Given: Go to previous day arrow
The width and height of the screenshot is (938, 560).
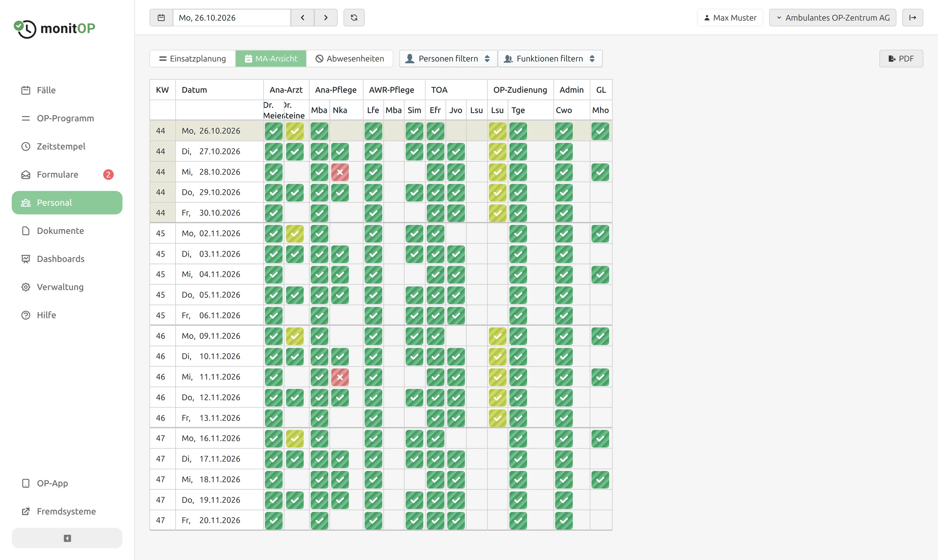Looking at the screenshot, I should (303, 18).
